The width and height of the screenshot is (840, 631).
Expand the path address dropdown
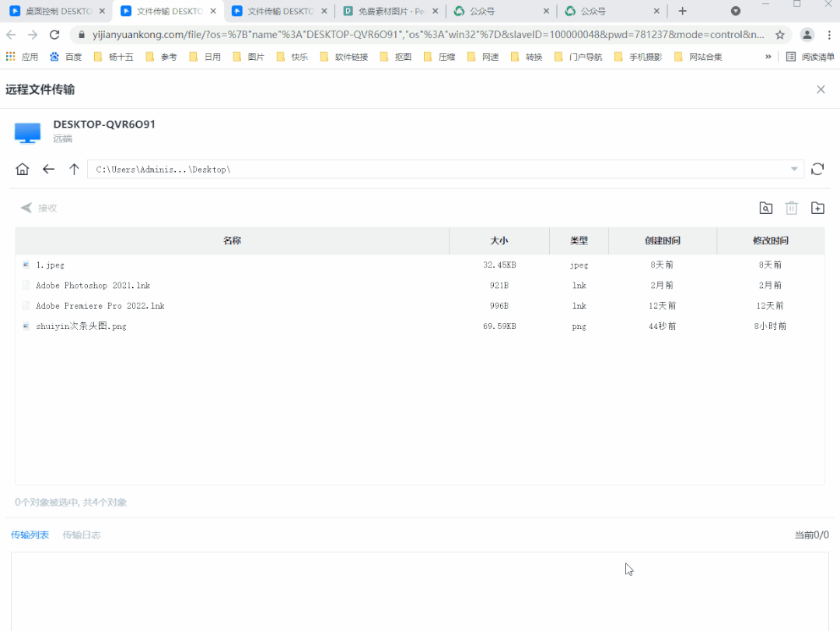[x=794, y=170]
